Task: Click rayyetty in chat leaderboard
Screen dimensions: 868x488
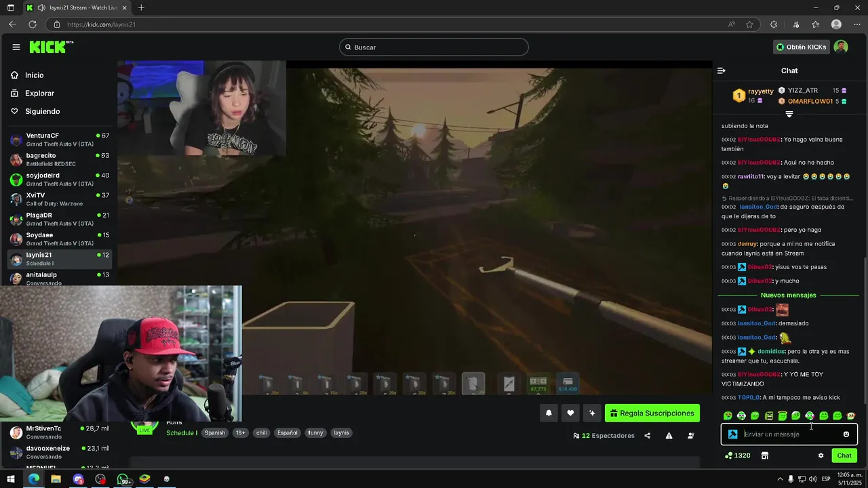Action: click(x=760, y=91)
